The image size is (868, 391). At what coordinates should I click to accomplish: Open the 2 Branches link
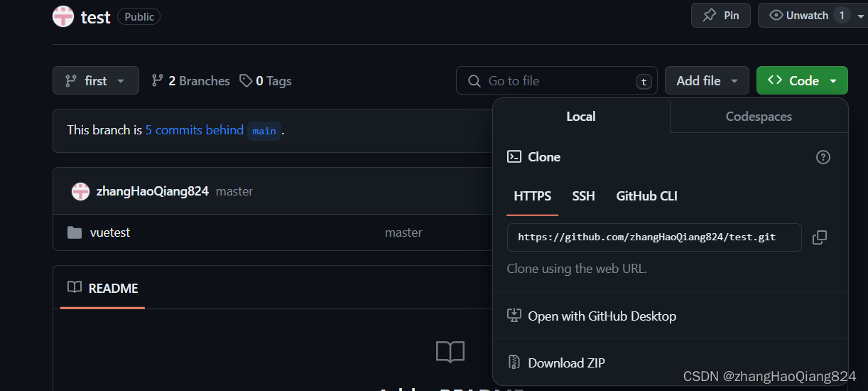191,81
